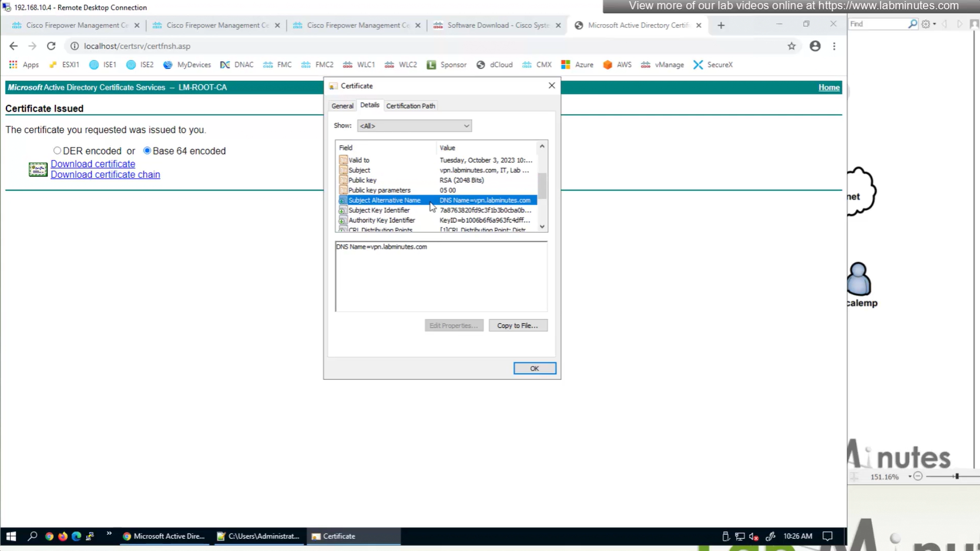980x551 pixels.
Task: Click the Windows Start button
Action: coord(11,536)
